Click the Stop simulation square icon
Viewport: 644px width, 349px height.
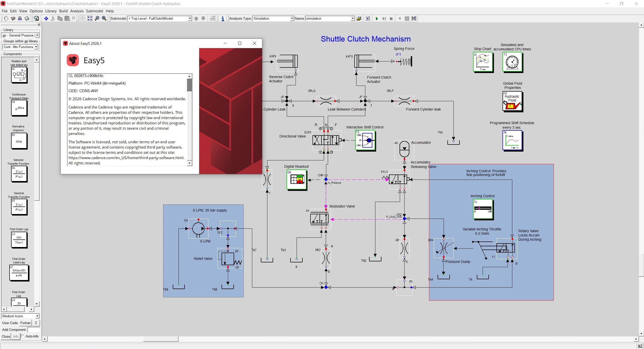coord(391,18)
